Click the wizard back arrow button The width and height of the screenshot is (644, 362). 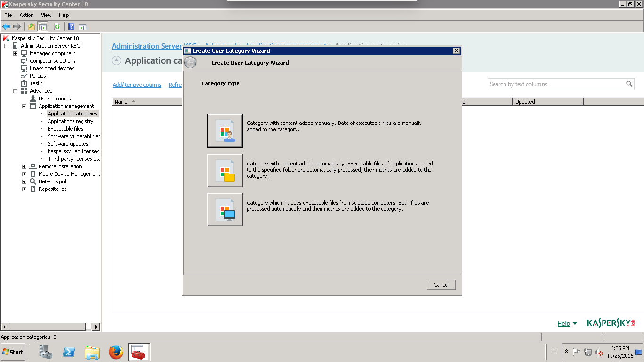190,62
